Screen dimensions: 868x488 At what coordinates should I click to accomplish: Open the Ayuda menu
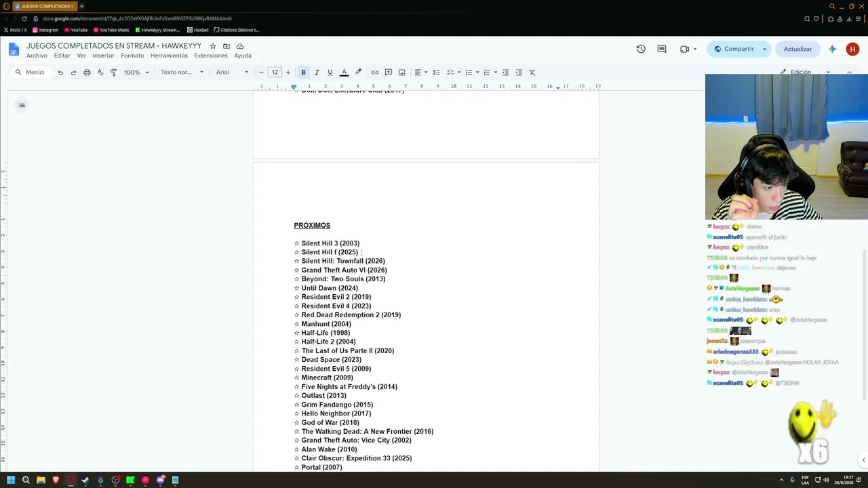243,56
